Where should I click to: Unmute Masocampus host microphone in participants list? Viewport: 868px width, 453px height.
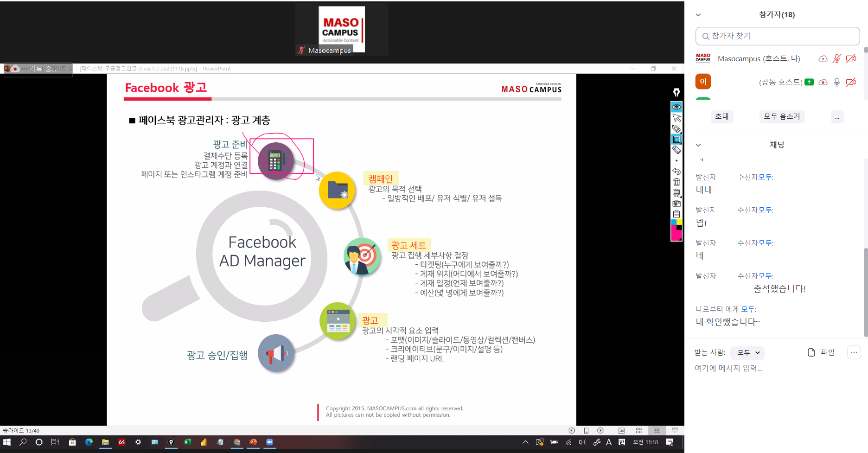click(x=836, y=59)
